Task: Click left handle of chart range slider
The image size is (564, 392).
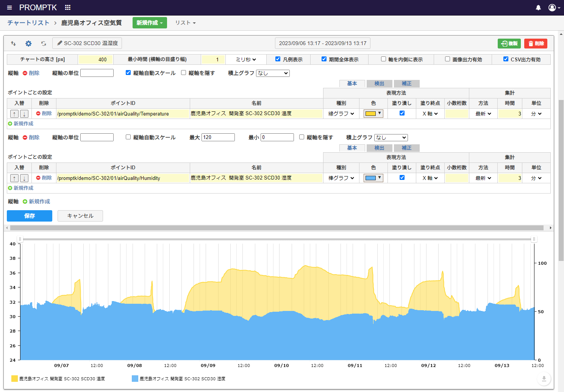Action: tap(20, 239)
